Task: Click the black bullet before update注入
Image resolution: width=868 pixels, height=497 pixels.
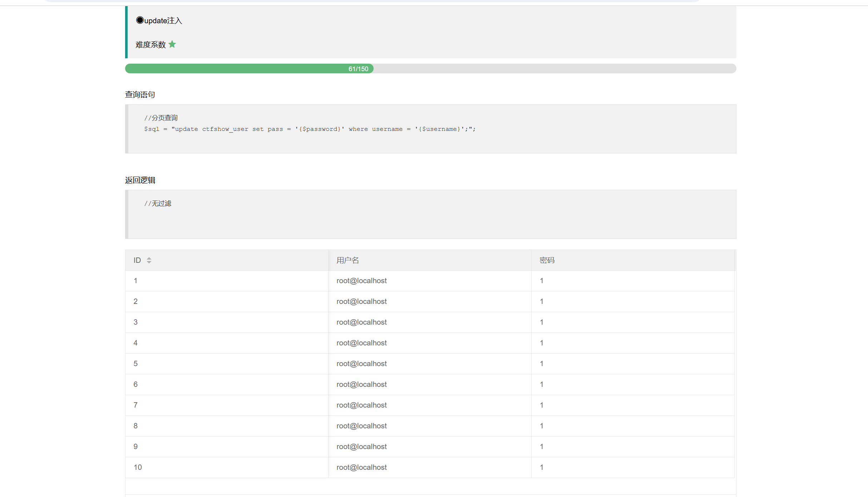Action: [x=140, y=20]
